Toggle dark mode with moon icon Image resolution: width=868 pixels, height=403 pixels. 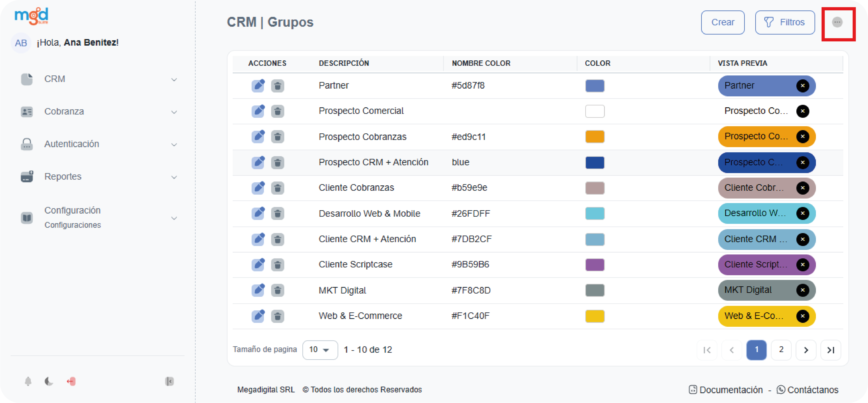tap(49, 381)
